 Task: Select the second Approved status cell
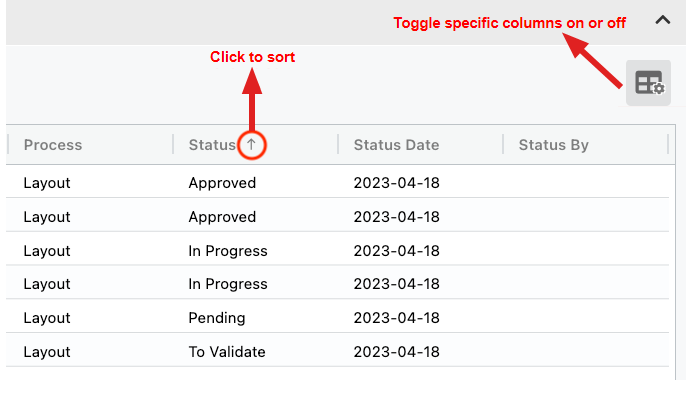222,217
